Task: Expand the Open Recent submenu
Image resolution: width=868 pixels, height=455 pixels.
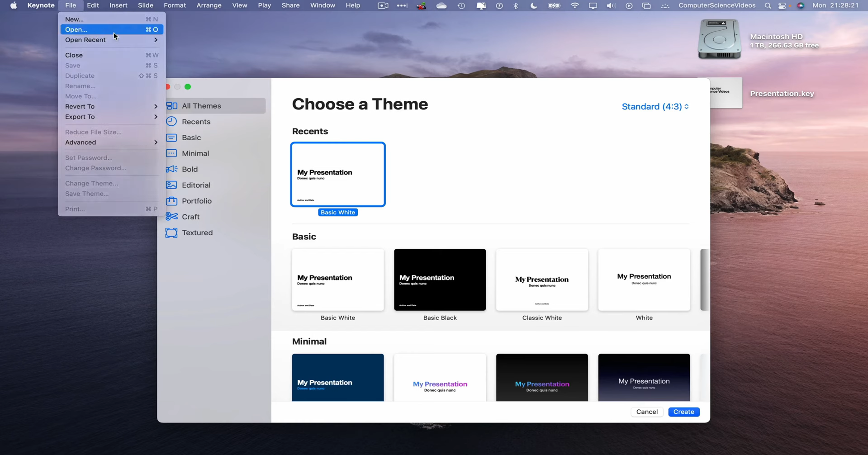Action: point(112,40)
